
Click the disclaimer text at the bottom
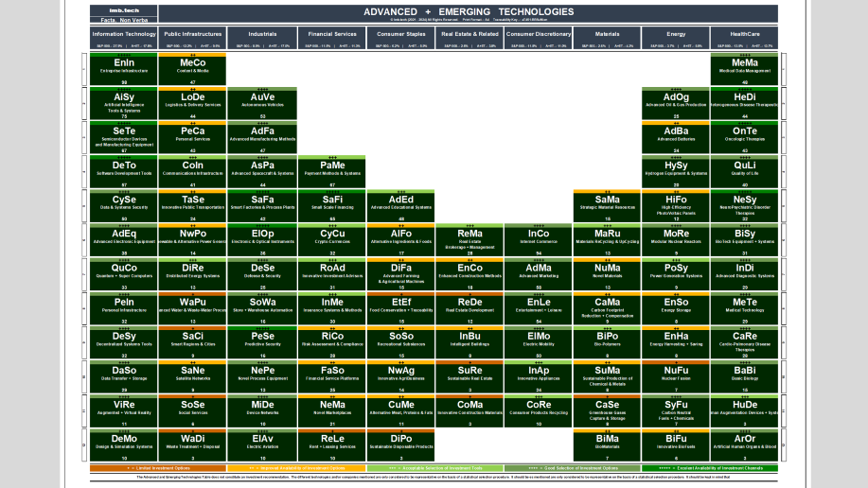click(x=434, y=478)
